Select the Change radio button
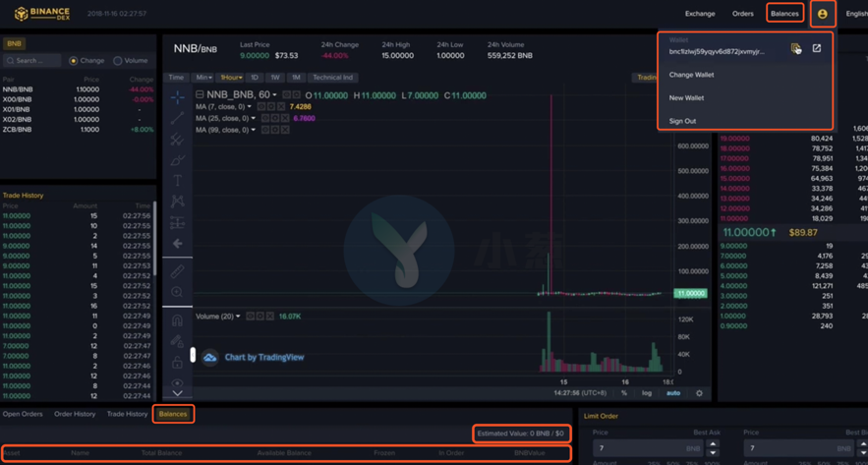The width and height of the screenshot is (868, 465). point(73,61)
